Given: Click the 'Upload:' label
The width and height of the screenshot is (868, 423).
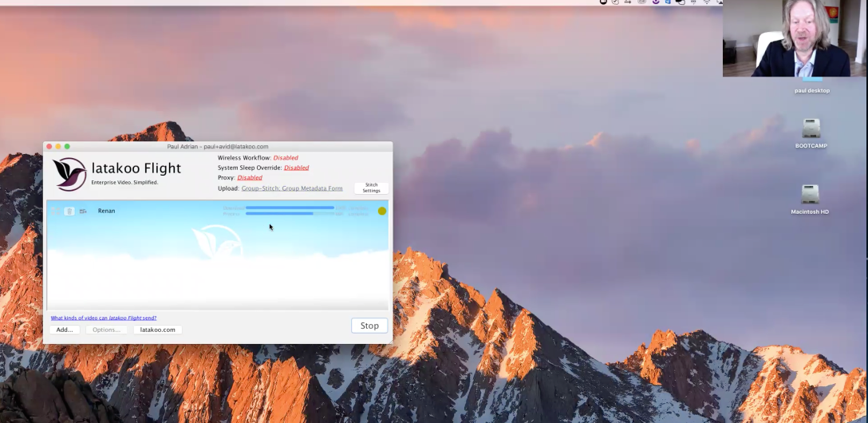Looking at the screenshot, I should (228, 188).
